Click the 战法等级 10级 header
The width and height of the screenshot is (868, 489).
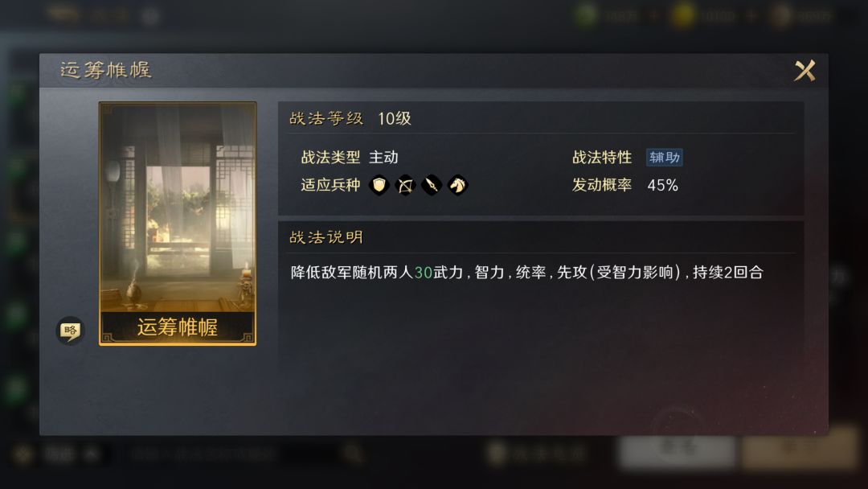click(350, 118)
